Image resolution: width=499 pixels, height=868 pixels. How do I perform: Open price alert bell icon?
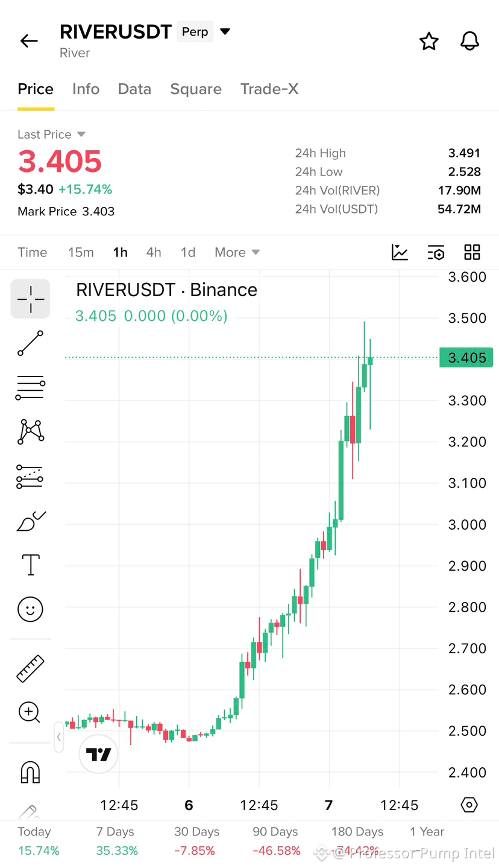click(469, 41)
